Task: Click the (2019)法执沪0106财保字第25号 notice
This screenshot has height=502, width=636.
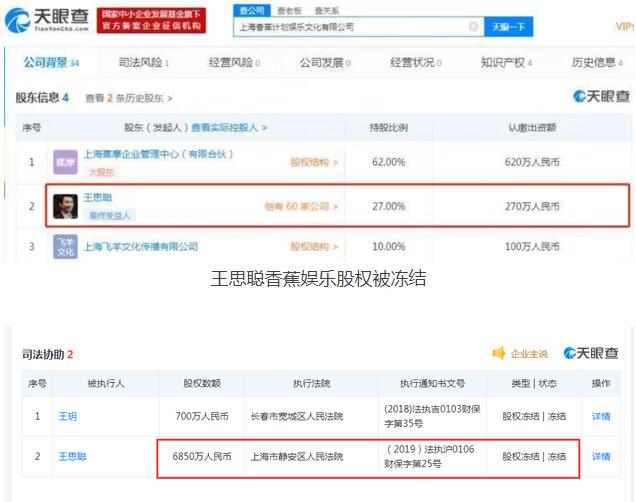Action: tap(429, 456)
